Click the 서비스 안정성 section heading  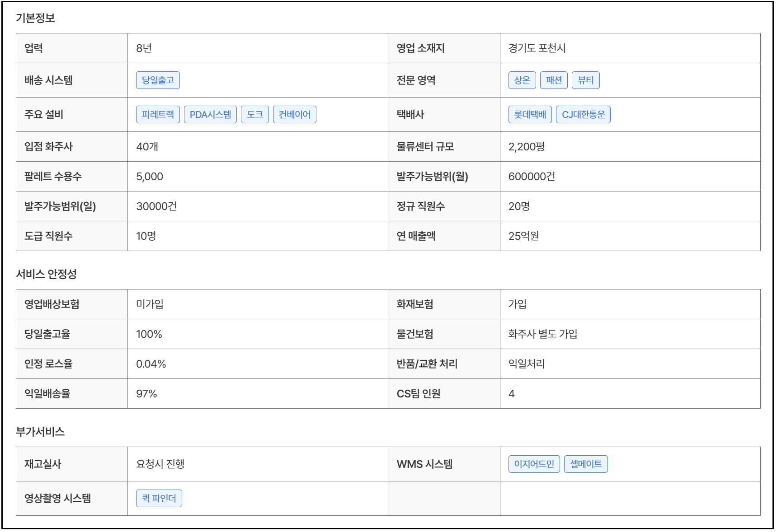pos(46,274)
